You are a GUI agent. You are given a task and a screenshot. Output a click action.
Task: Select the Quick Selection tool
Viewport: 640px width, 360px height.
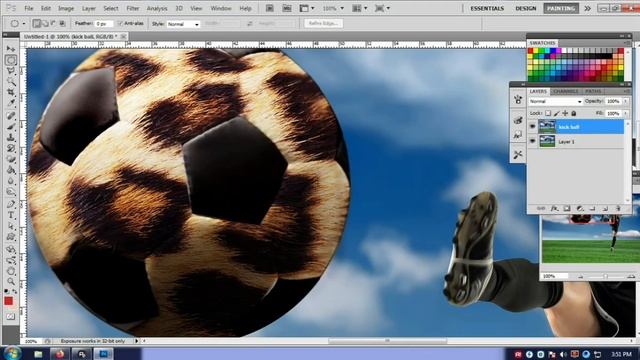click(x=11, y=82)
